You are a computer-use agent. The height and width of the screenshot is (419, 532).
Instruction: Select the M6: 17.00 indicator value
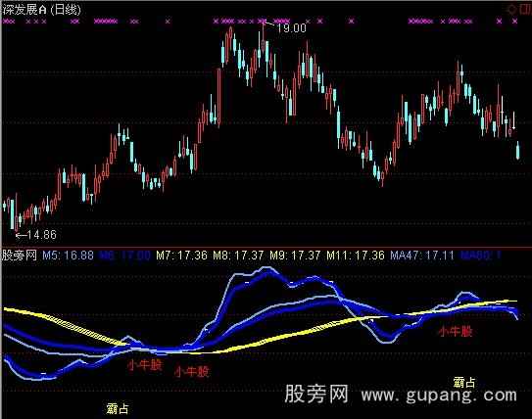[x=124, y=255]
